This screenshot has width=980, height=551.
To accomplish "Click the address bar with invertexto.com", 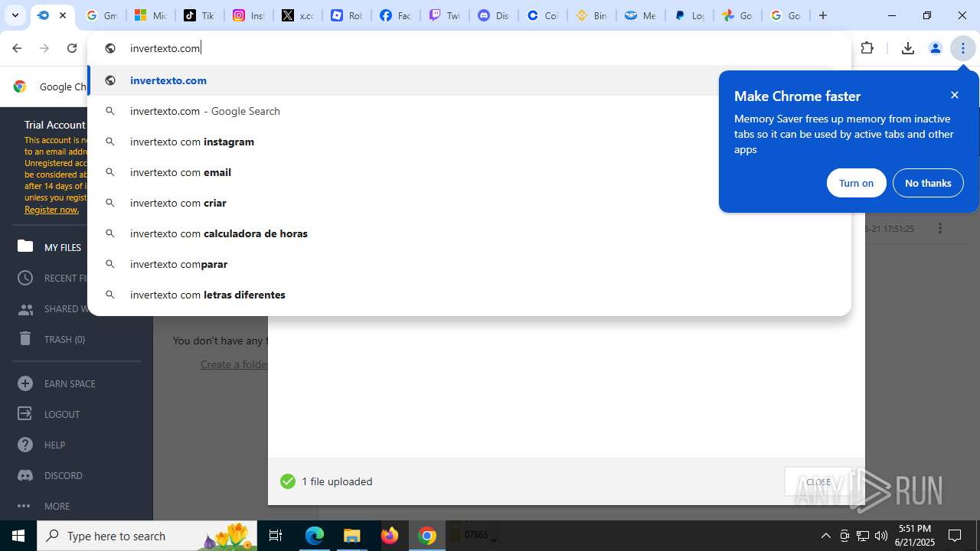I will click(x=469, y=48).
